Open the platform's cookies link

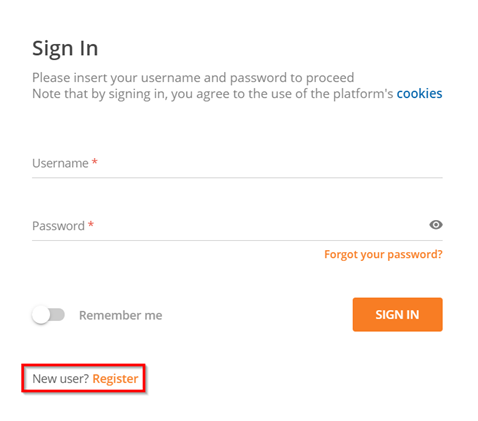(x=419, y=93)
